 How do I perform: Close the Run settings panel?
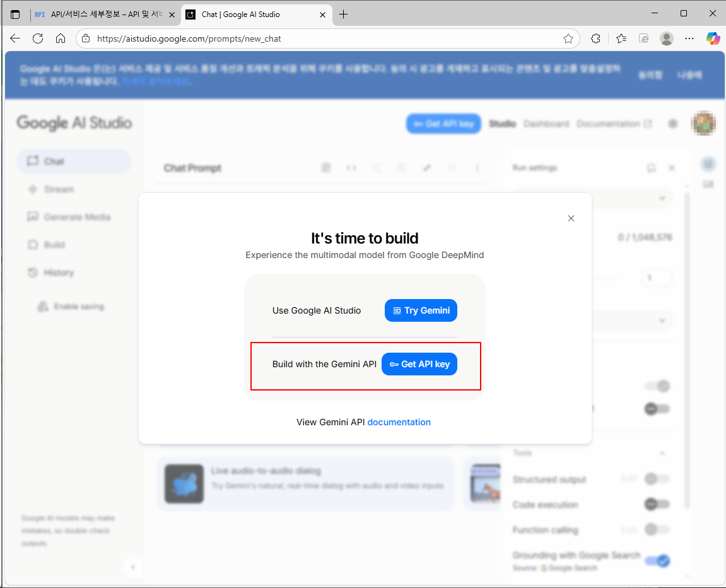tap(671, 168)
